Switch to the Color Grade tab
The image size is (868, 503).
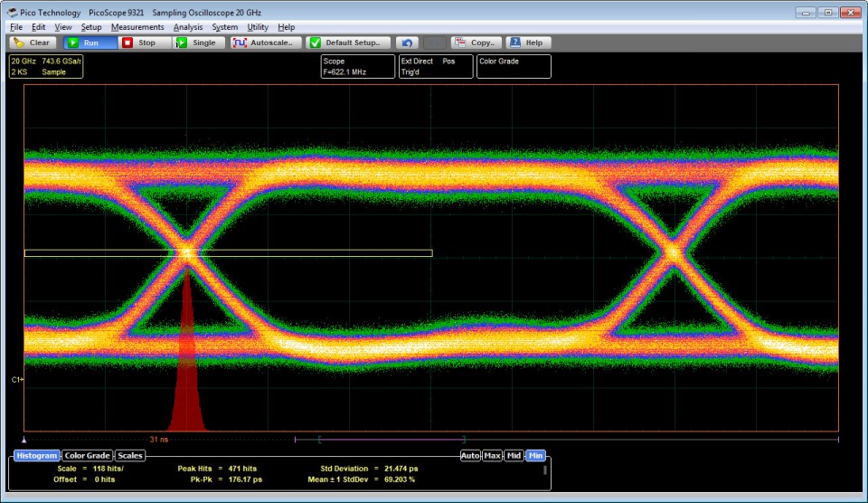pyautogui.click(x=88, y=456)
